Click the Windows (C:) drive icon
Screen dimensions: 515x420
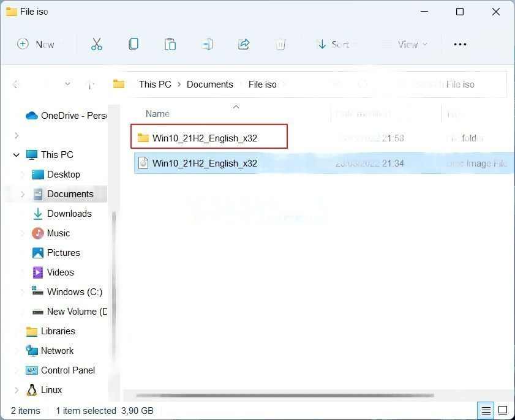(x=37, y=291)
